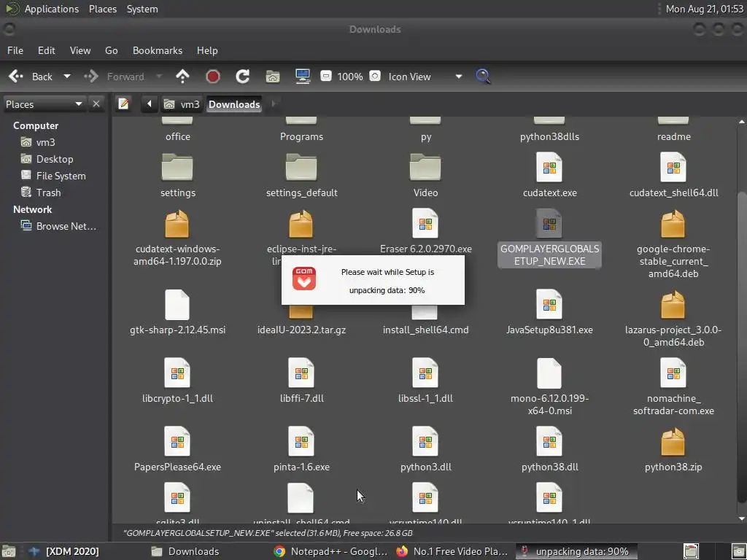Select the settings_default folder icon
747x560 pixels.
click(x=301, y=167)
